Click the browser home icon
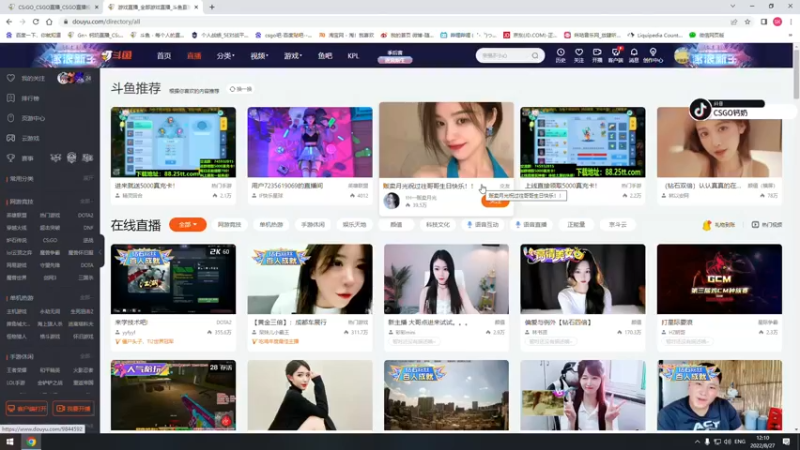The width and height of the screenshot is (800, 450). [x=49, y=21]
